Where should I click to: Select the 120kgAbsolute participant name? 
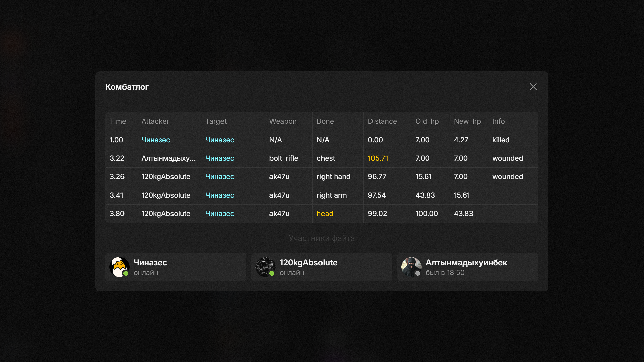[308, 263]
